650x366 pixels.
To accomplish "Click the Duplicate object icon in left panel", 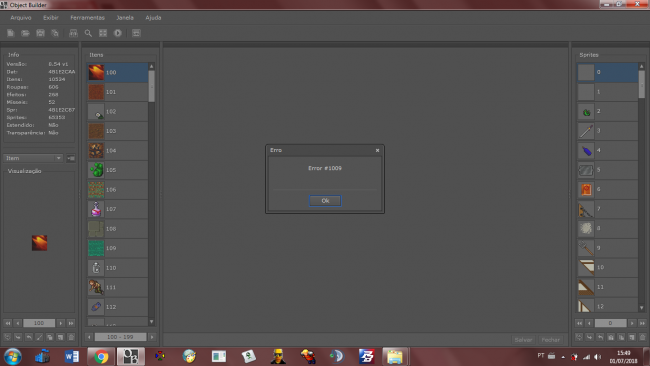I will 50,337.
